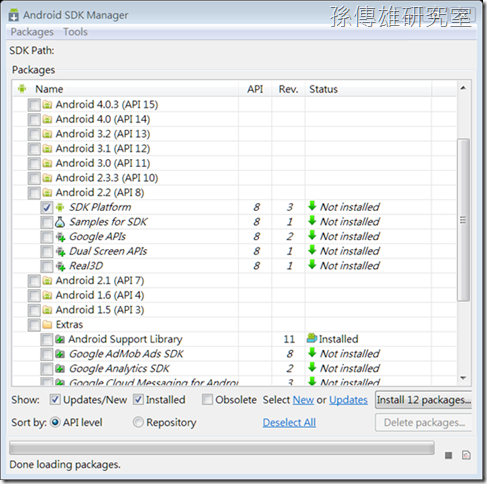The height and width of the screenshot is (484, 487).
Task: Select the Repository sort radio button
Action: (138, 422)
